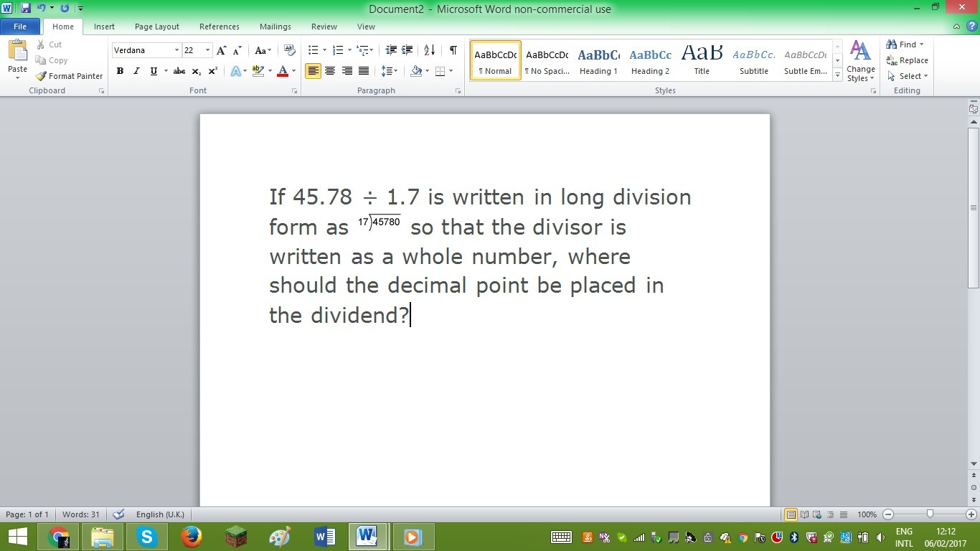Click the Grow Font icon

pyautogui.click(x=221, y=50)
